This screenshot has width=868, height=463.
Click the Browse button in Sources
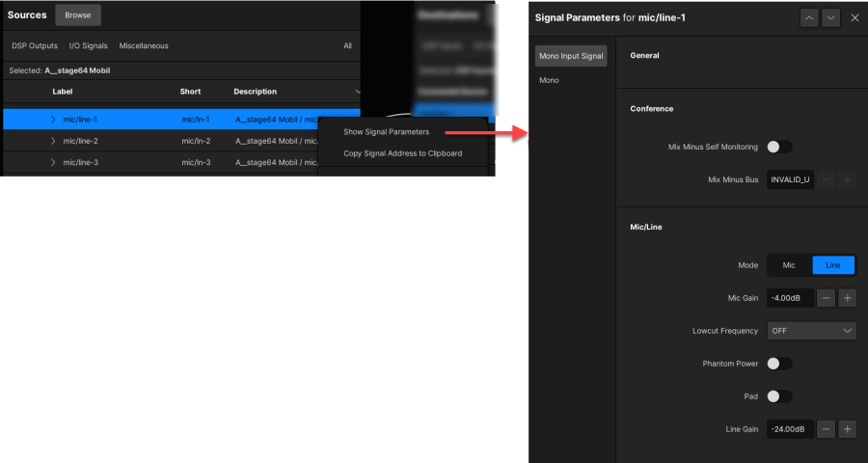(78, 15)
